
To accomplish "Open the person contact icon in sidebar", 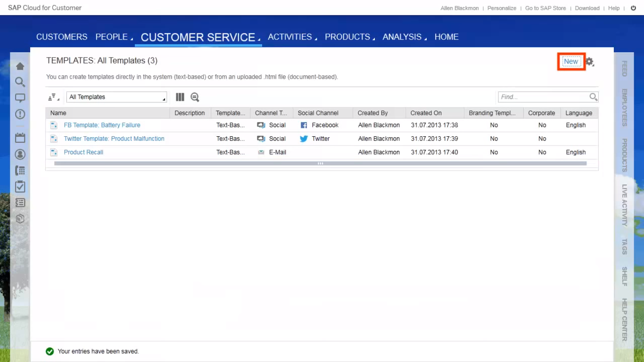I will tap(20, 154).
